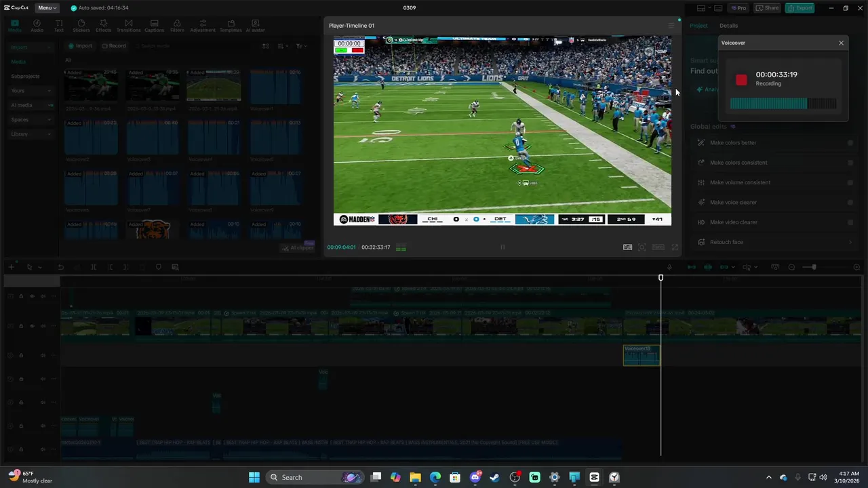This screenshot has height=488, width=868.
Task: Open the Text tools panel
Action: (59, 26)
